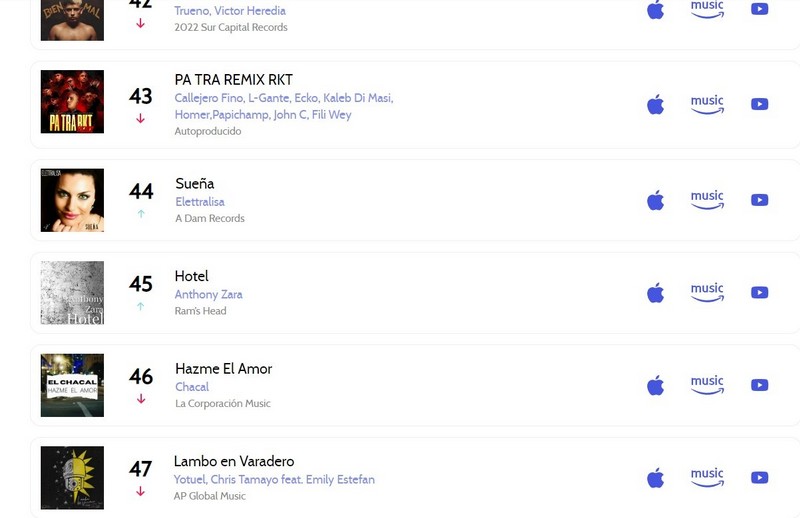Viewport: 800px width, 518px height.
Task: Click the Chacal artist link
Action: 192,387
